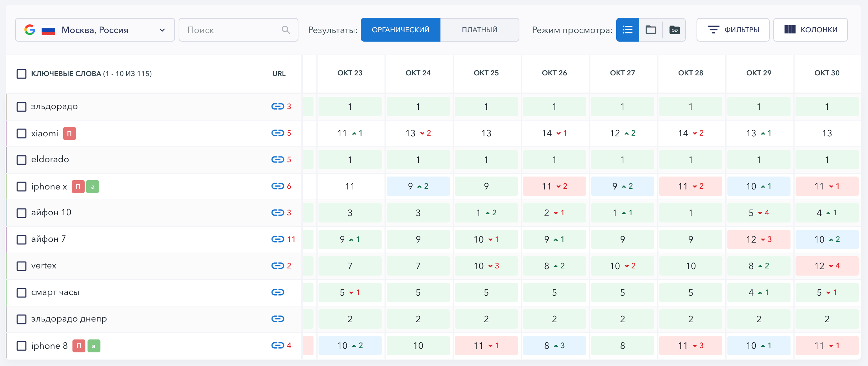Click vertex position cell for ОКТ 25
The width and height of the screenshot is (868, 366).
coord(486,266)
